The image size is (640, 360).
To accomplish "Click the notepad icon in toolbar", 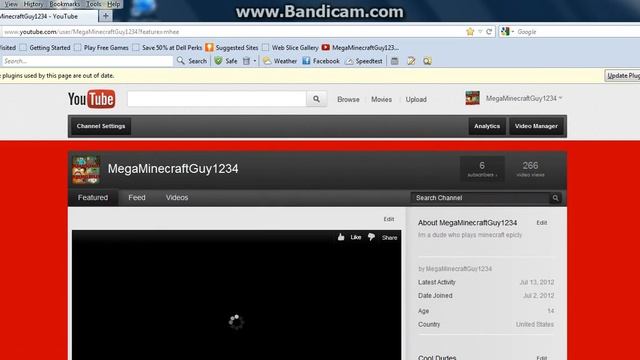I will coord(411,61).
